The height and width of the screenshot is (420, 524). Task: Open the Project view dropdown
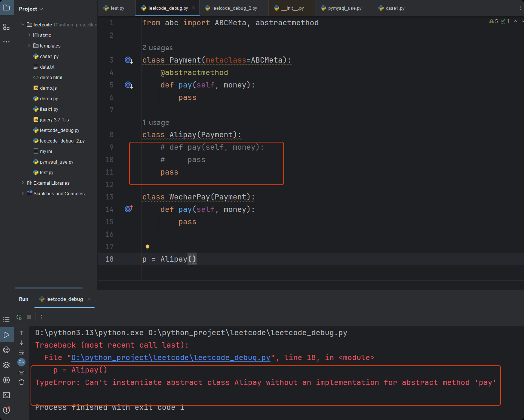pos(31,9)
